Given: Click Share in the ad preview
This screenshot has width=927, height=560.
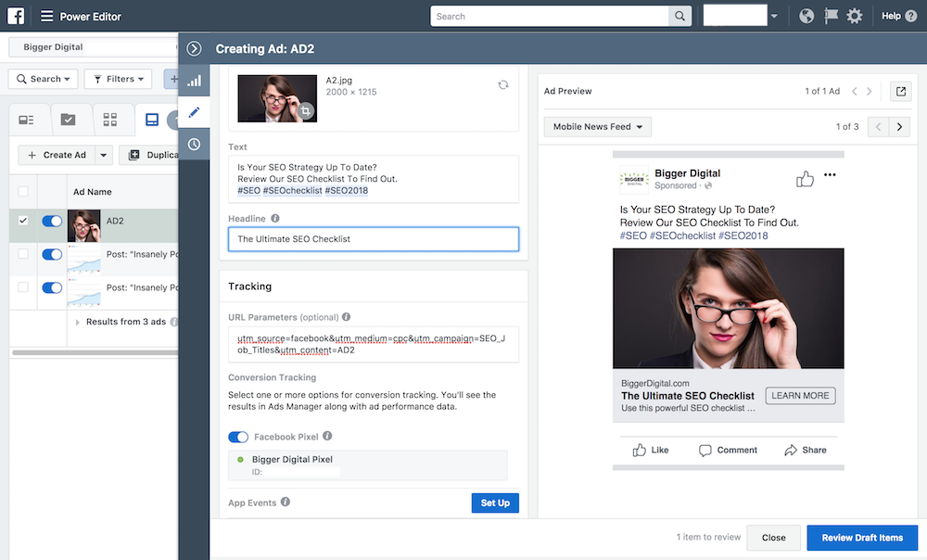Looking at the screenshot, I should [x=806, y=450].
